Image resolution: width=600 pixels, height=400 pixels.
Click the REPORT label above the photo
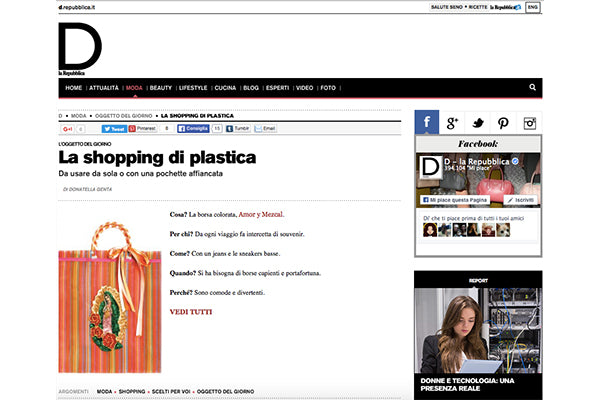click(478, 281)
